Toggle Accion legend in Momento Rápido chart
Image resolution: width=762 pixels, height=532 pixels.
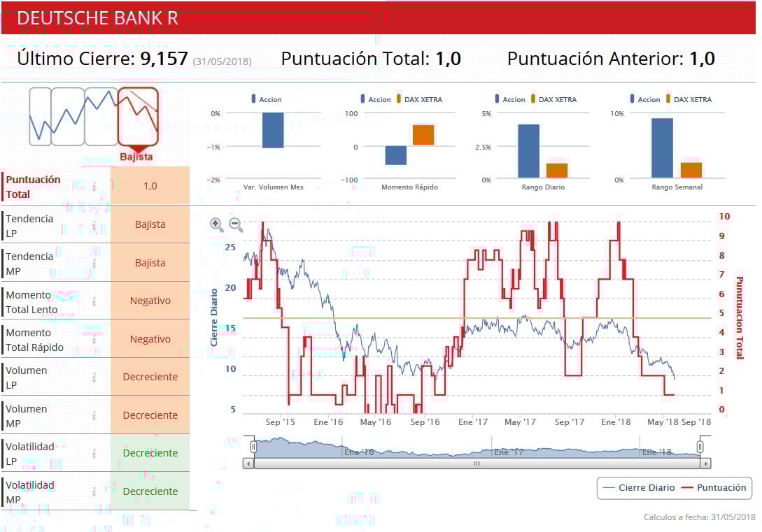point(376,99)
